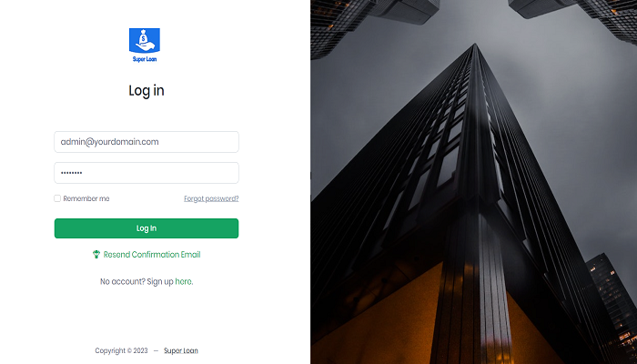Screen dimensions: 637x364
Task: Click the 'No account? Sign up' text
Action: tap(136, 281)
